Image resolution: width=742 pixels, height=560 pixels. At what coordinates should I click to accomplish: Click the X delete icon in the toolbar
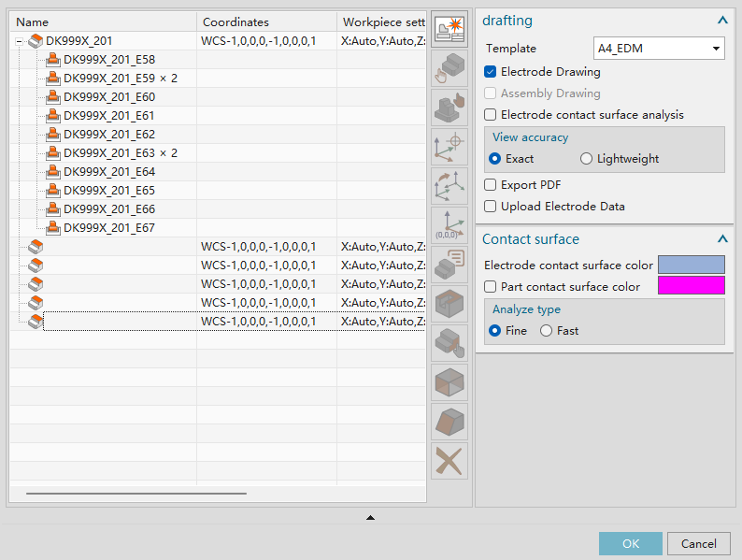(x=449, y=461)
